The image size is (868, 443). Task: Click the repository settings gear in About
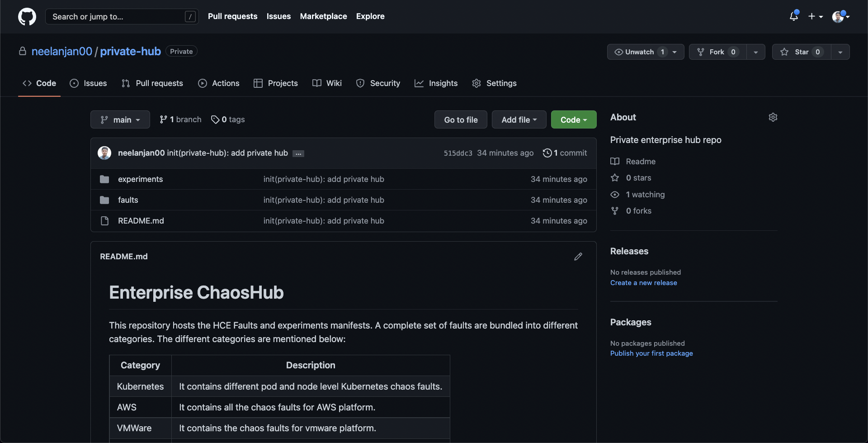coord(773,117)
